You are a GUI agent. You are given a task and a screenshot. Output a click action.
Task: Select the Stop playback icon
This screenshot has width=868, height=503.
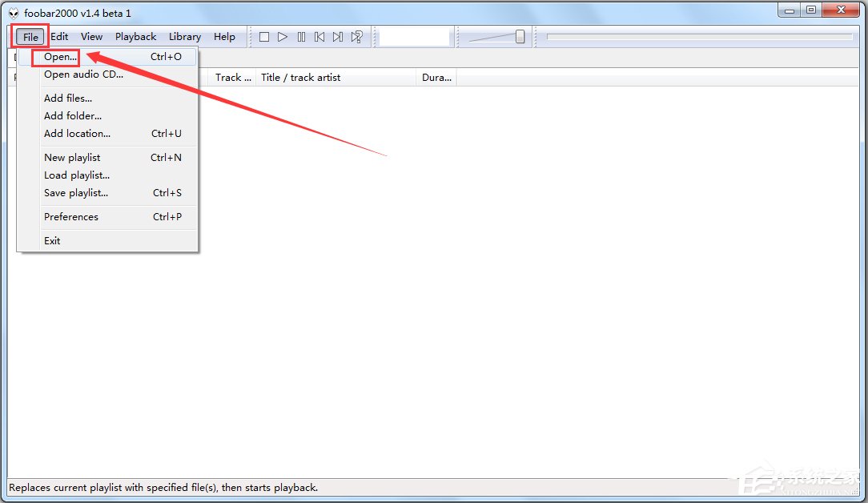click(x=264, y=36)
